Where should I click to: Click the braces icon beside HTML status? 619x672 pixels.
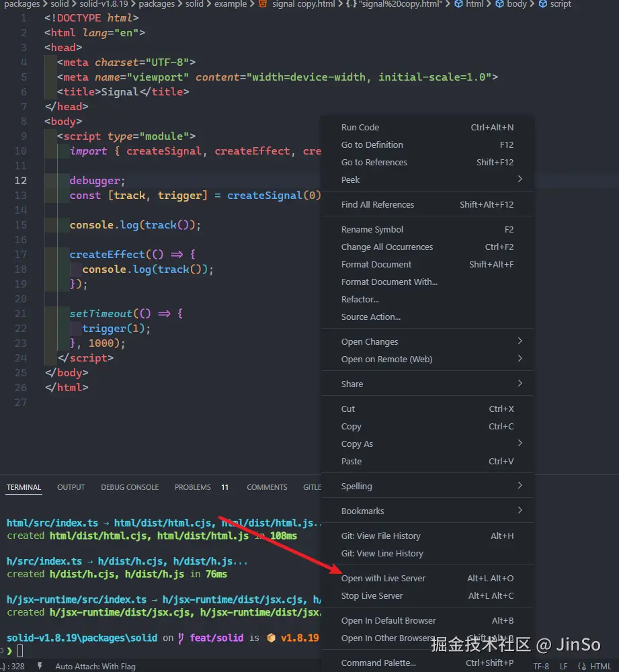coord(582,667)
